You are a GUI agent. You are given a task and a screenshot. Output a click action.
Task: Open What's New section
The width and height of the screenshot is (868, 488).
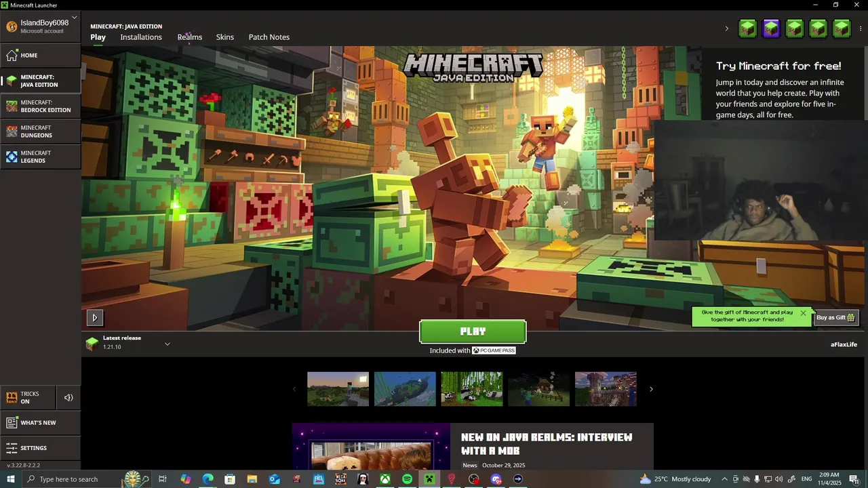(41, 423)
